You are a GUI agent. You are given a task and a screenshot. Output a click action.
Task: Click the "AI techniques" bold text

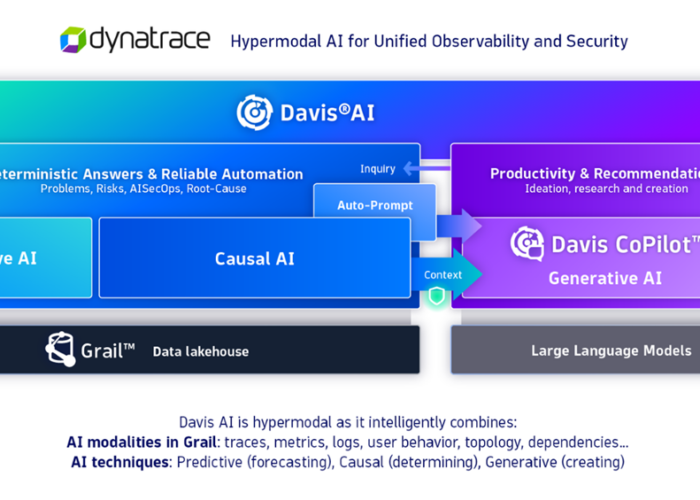[x=120, y=462]
